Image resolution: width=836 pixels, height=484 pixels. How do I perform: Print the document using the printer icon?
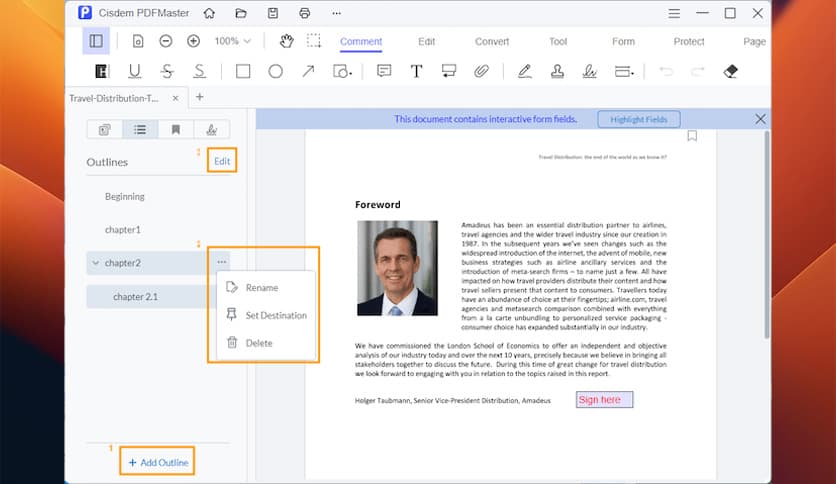pos(304,13)
